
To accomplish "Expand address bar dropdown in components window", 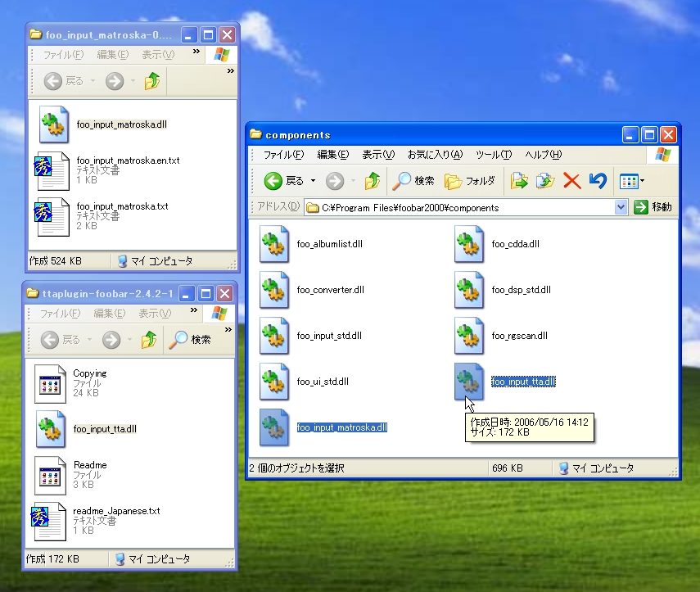I will click(621, 207).
